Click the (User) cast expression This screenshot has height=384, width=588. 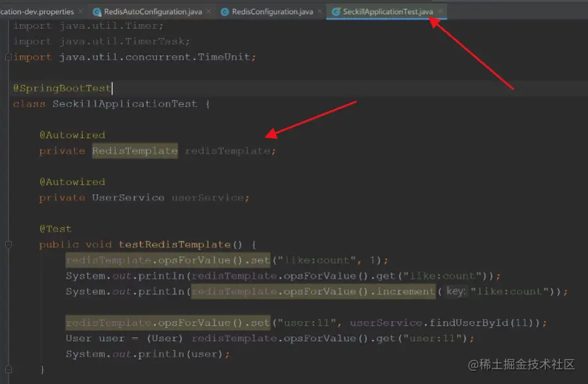point(164,339)
